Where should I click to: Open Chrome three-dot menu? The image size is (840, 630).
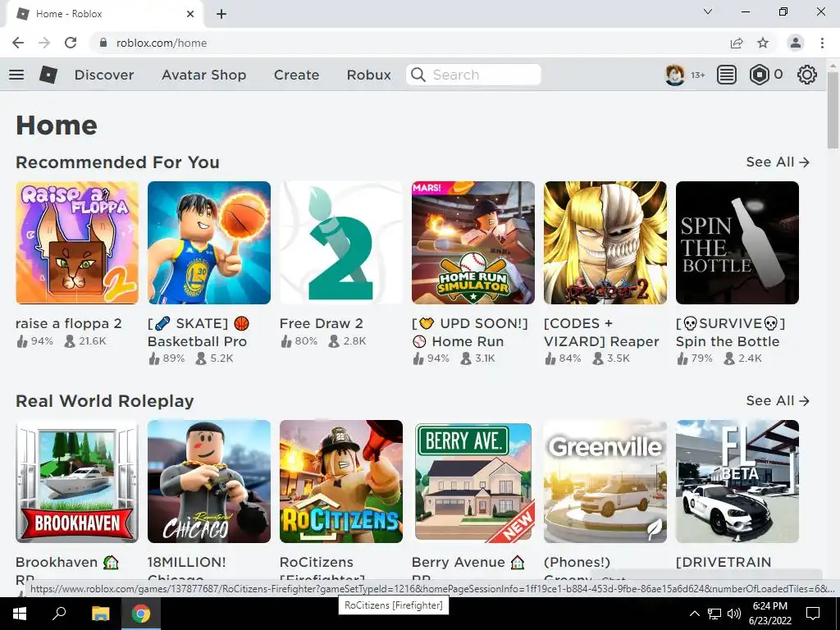tap(822, 43)
